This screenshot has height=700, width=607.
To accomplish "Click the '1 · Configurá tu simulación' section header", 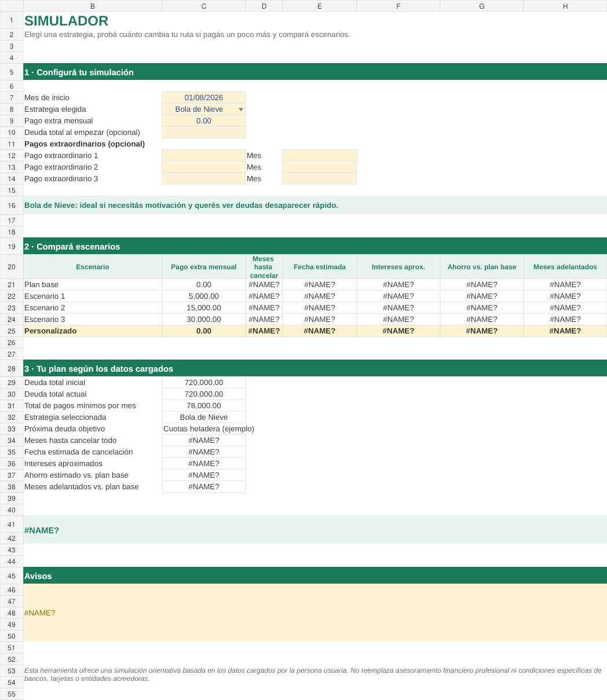I will [x=315, y=72].
